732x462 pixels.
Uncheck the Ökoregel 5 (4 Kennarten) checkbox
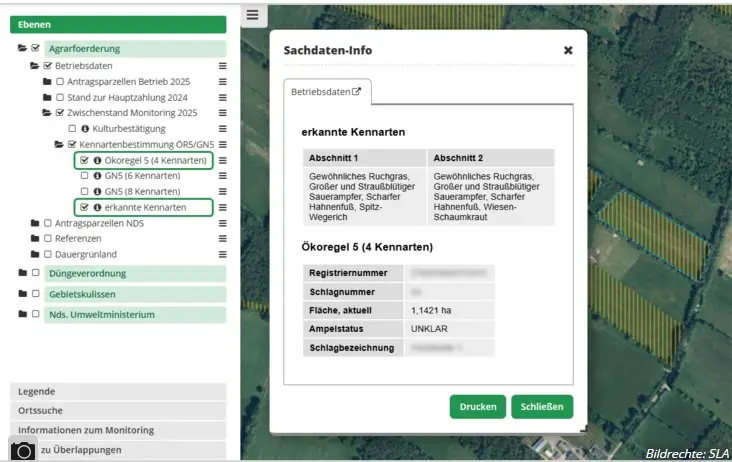84,160
